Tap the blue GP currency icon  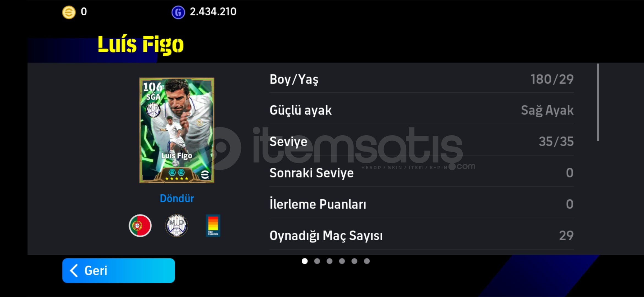click(x=178, y=12)
